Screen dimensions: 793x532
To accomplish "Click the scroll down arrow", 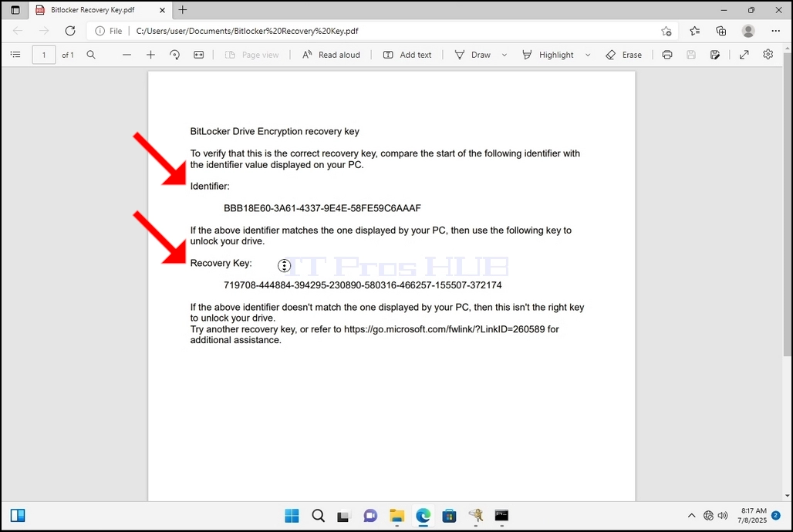I will pos(788,496).
